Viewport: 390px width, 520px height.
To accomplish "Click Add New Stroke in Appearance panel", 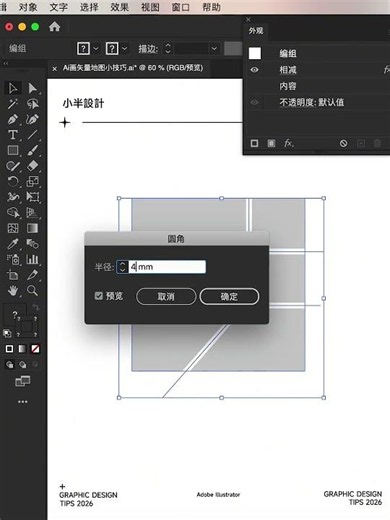I will pyautogui.click(x=254, y=143).
